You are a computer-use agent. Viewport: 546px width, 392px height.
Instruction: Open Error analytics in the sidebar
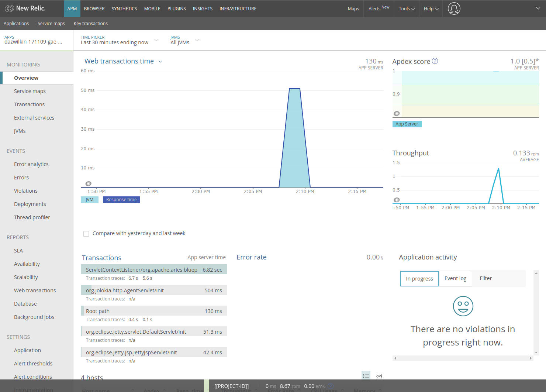click(x=31, y=164)
